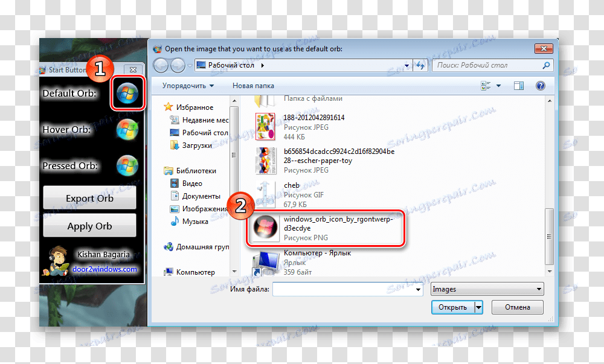This screenshot has width=604, height=364.
Task: Select Недавние места in the sidebar
Action: 205,120
